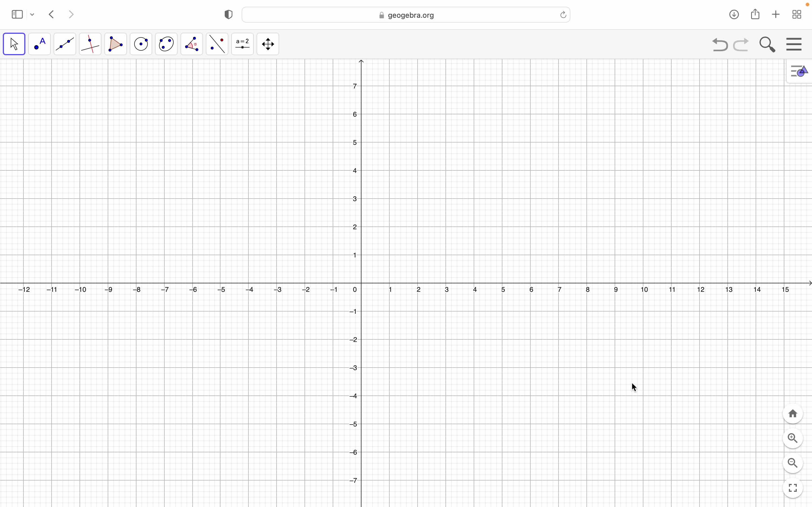The width and height of the screenshot is (812, 507).
Task: Undo the last action
Action: [x=720, y=45]
